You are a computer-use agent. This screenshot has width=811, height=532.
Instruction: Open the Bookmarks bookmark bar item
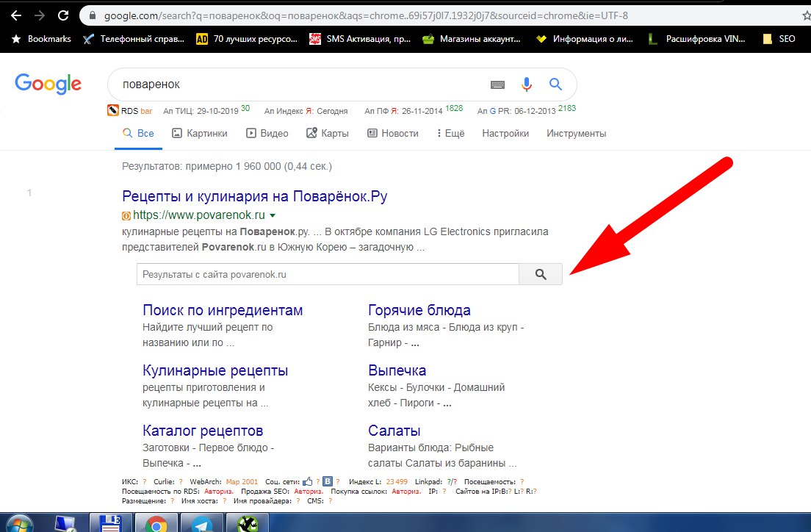click(x=41, y=39)
